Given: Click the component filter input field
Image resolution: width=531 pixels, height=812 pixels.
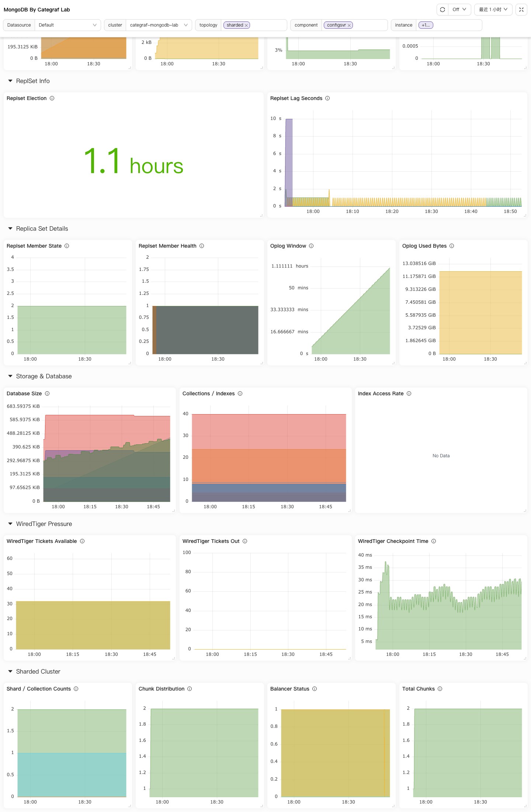Looking at the screenshot, I should (354, 25).
